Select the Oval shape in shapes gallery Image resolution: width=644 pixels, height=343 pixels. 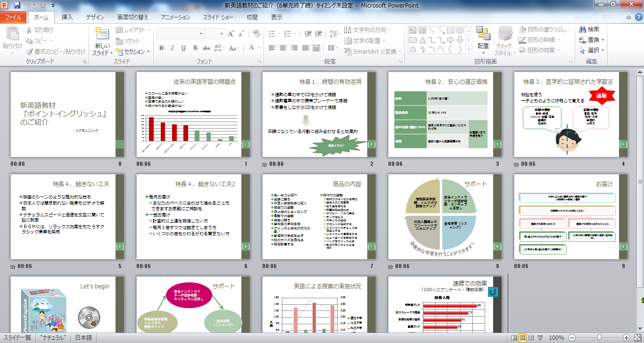(460, 31)
